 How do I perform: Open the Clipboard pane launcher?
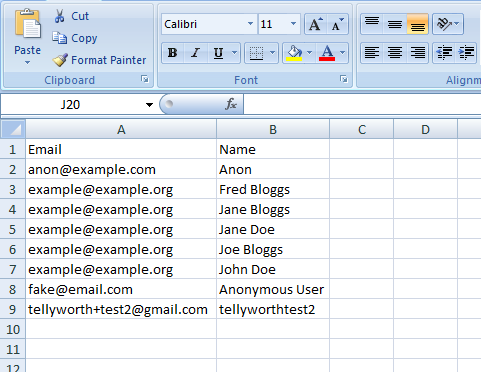(145, 79)
